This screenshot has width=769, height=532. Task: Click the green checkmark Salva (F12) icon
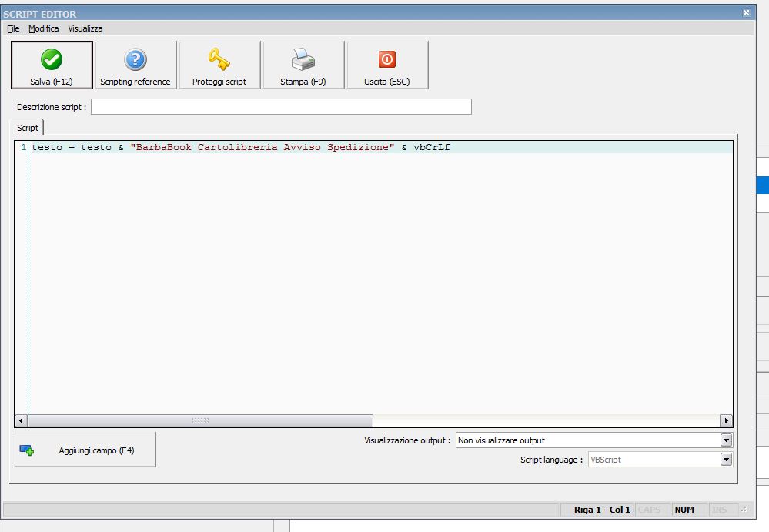(x=52, y=59)
